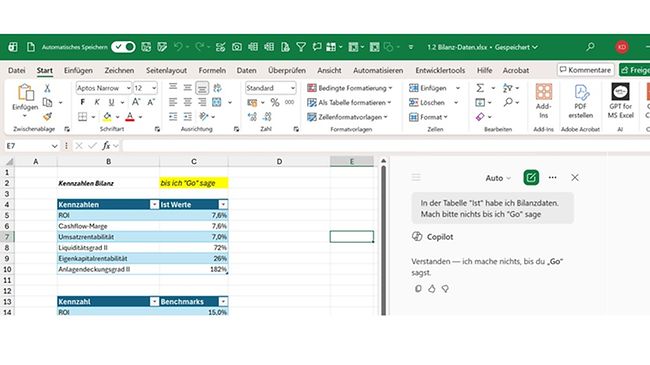The image size is (650, 365).
Task: Click the vertical scrollbar of the sheet
Action: (383, 240)
